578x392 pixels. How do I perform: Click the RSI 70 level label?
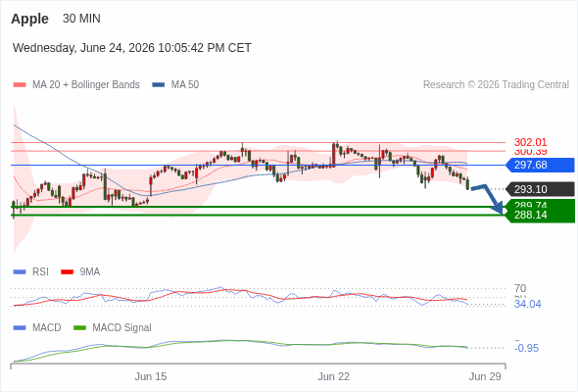pyautogui.click(x=520, y=288)
